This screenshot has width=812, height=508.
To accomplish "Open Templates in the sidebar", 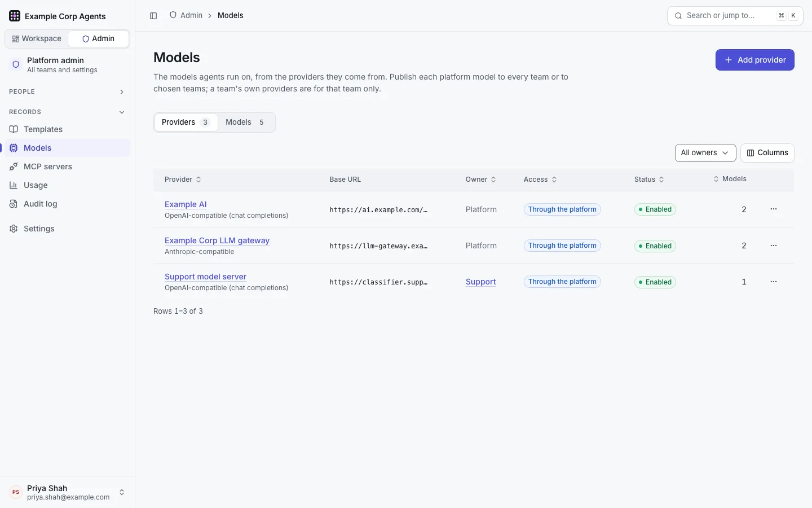I will (67, 129).
